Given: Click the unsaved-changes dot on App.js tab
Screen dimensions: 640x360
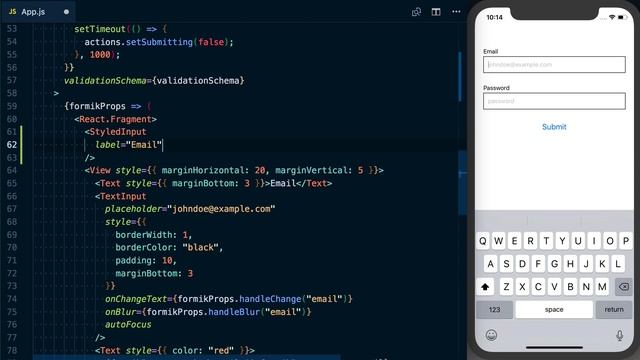Looking at the screenshot, I should (66, 12).
